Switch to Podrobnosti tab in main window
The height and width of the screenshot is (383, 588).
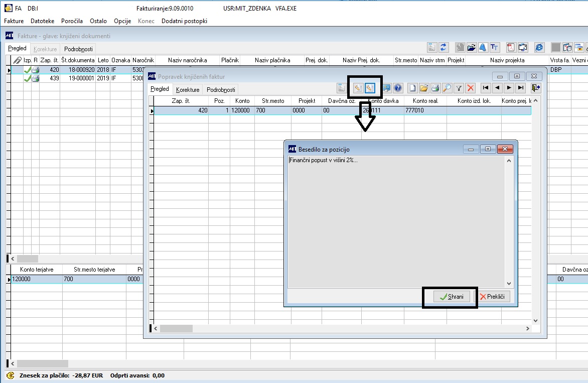click(78, 49)
